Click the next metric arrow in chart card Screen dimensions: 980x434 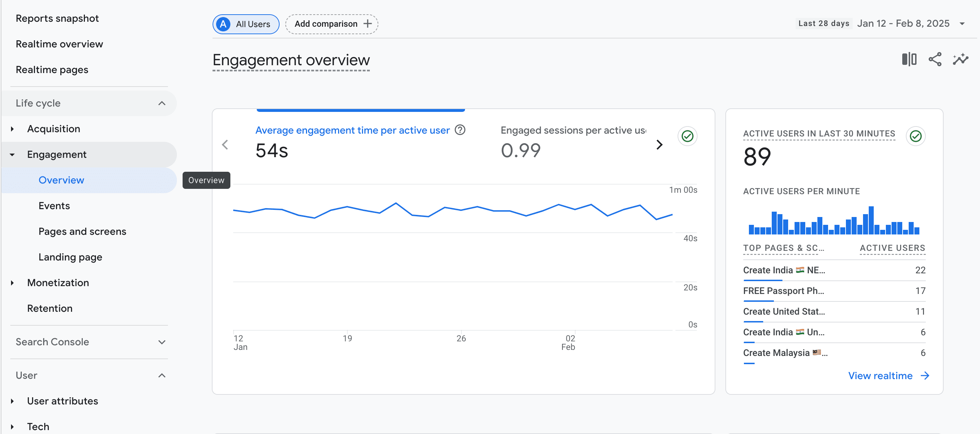(x=659, y=144)
